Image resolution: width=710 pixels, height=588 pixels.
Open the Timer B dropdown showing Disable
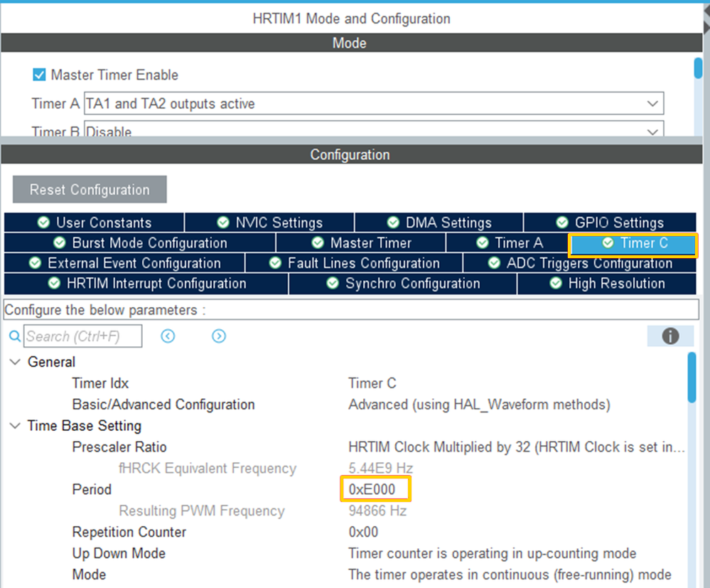click(x=653, y=131)
